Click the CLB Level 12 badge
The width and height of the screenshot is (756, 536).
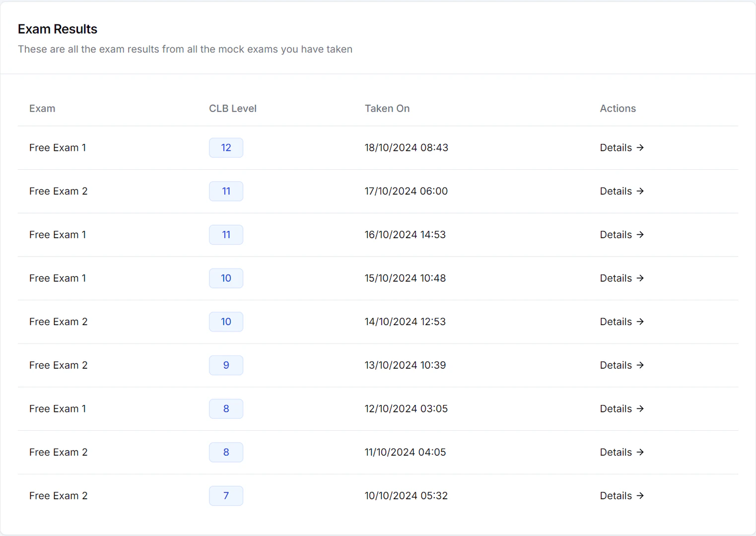click(226, 147)
